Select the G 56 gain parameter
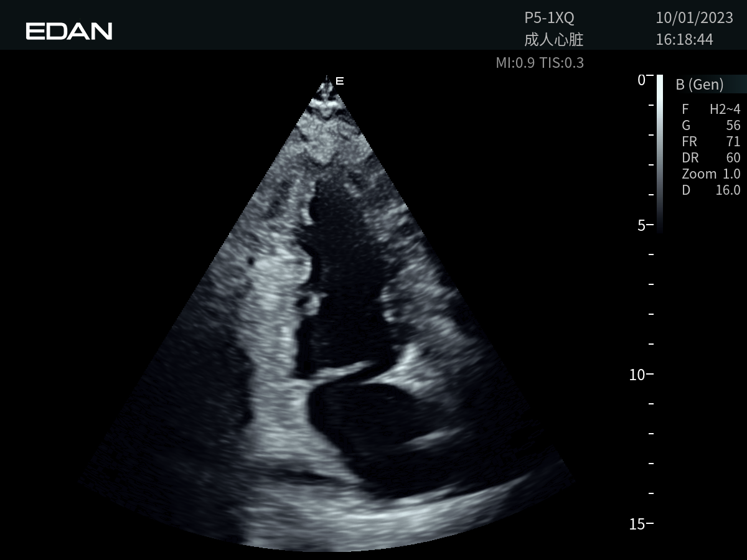 710,126
